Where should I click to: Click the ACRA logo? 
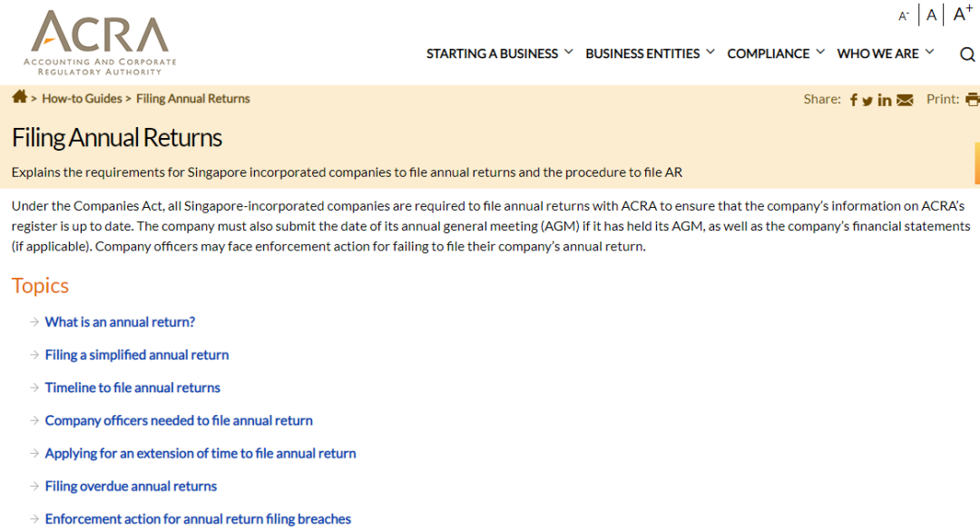tap(100, 43)
